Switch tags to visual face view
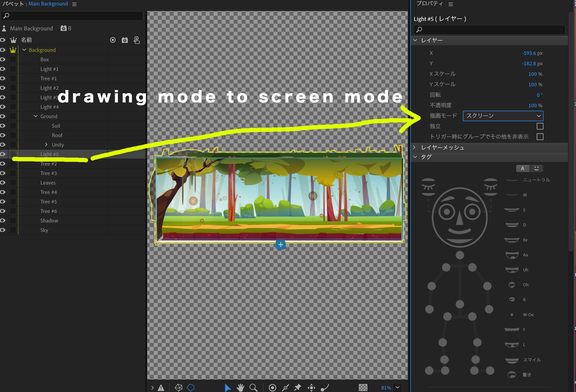Screen dimensions: 576x392 (536, 169)
